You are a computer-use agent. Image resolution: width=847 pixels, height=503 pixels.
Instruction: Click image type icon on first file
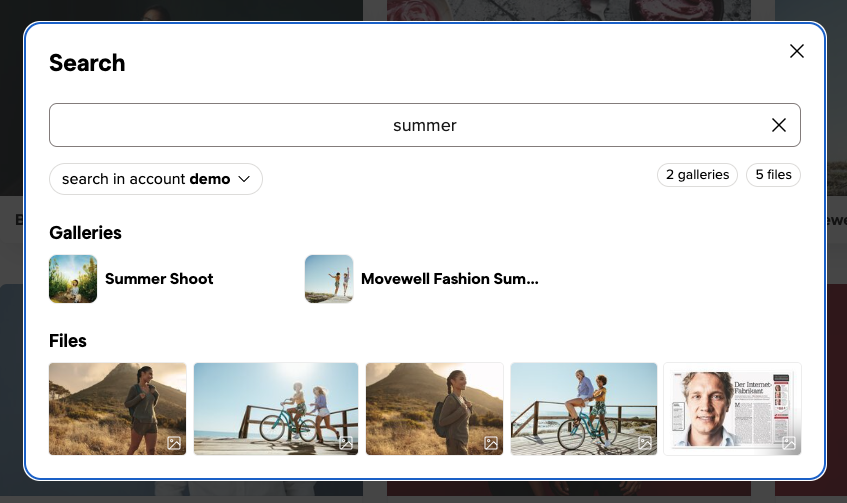tap(174, 443)
